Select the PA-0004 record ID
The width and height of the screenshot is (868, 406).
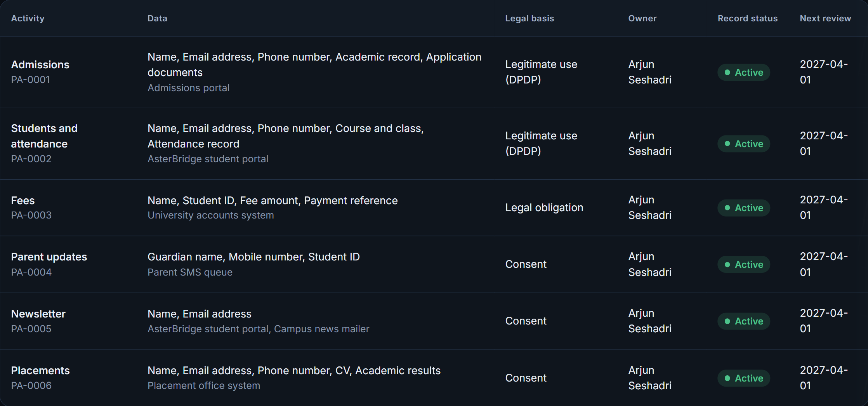click(x=31, y=272)
